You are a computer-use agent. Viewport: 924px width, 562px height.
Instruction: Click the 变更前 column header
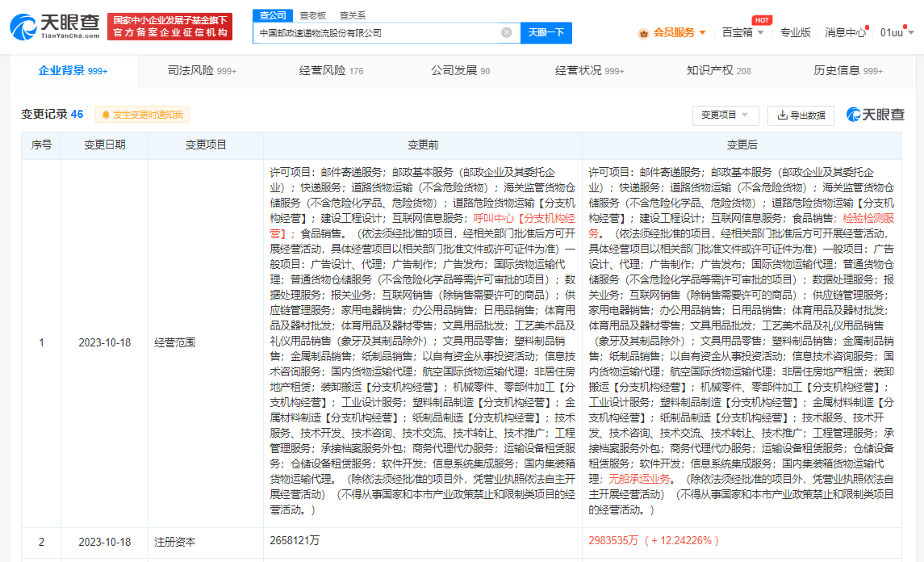click(x=423, y=145)
